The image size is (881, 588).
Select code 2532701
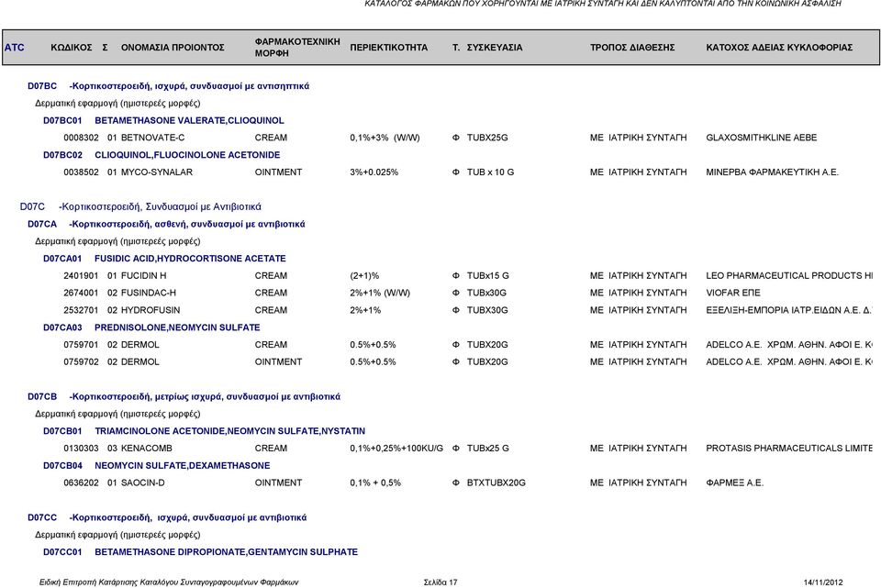click(x=81, y=310)
